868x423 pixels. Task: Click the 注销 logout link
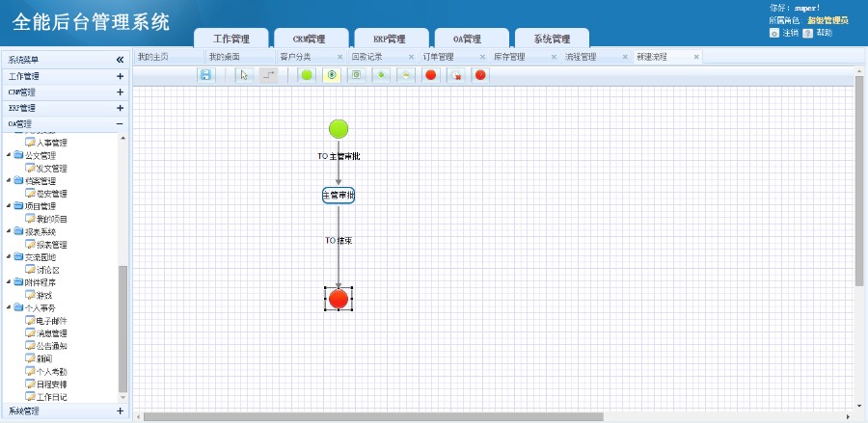tap(790, 33)
